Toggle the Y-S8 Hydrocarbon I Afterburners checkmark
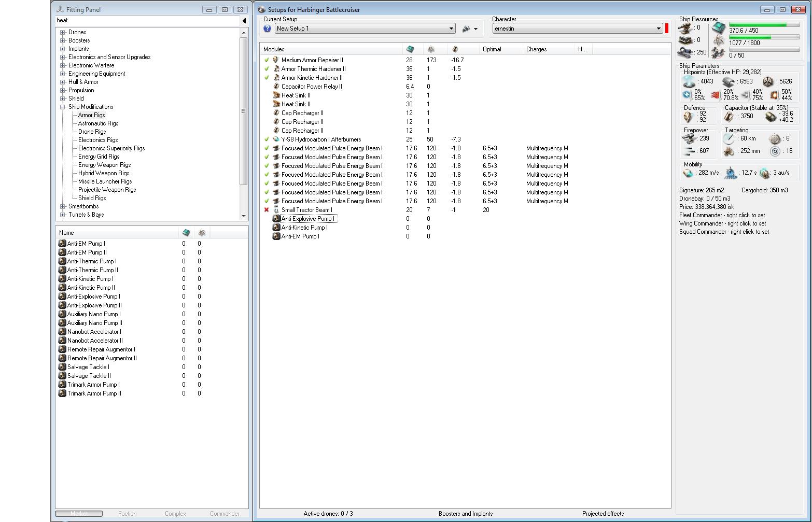The height and width of the screenshot is (522, 812). click(x=267, y=139)
